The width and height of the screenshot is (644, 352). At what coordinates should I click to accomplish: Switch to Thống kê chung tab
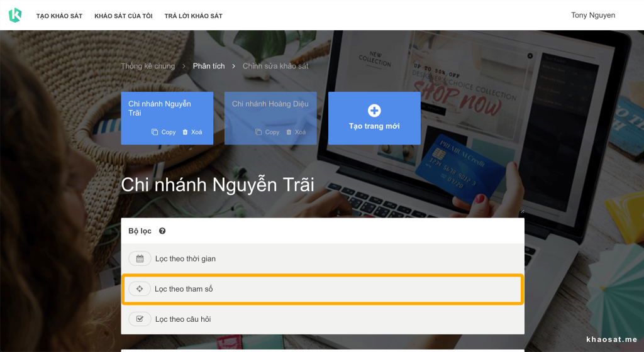(148, 66)
